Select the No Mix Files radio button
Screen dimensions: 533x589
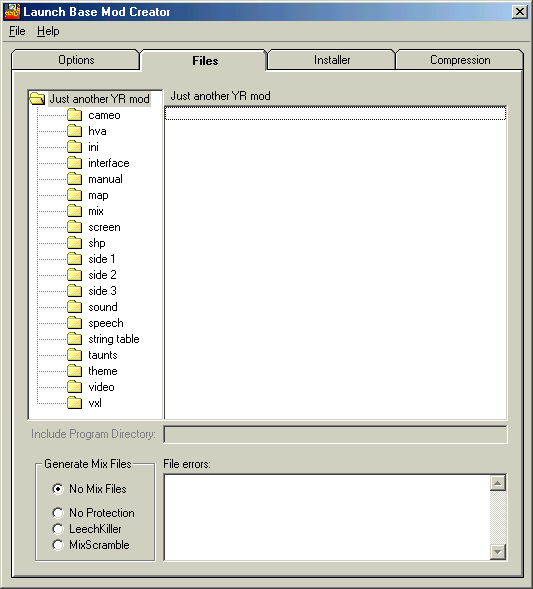click(58, 489)
